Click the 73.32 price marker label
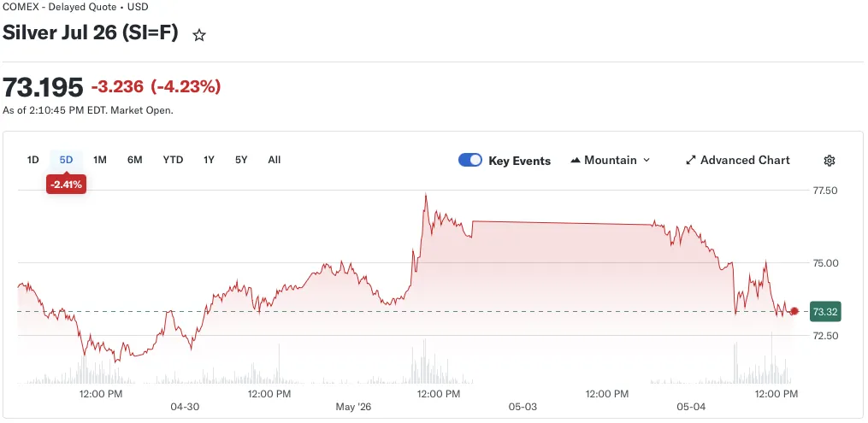The image size is (868, 423). 825,312
